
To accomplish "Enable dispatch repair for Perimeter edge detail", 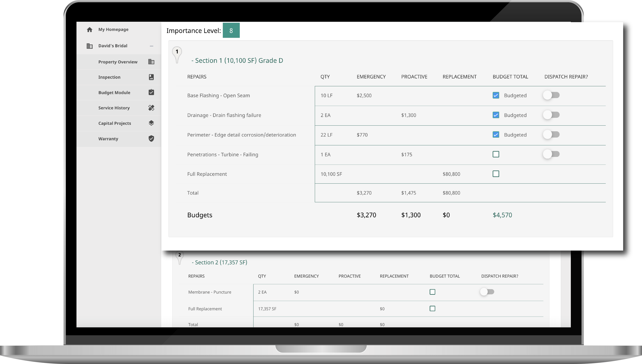I will click(x=551, y=135).
